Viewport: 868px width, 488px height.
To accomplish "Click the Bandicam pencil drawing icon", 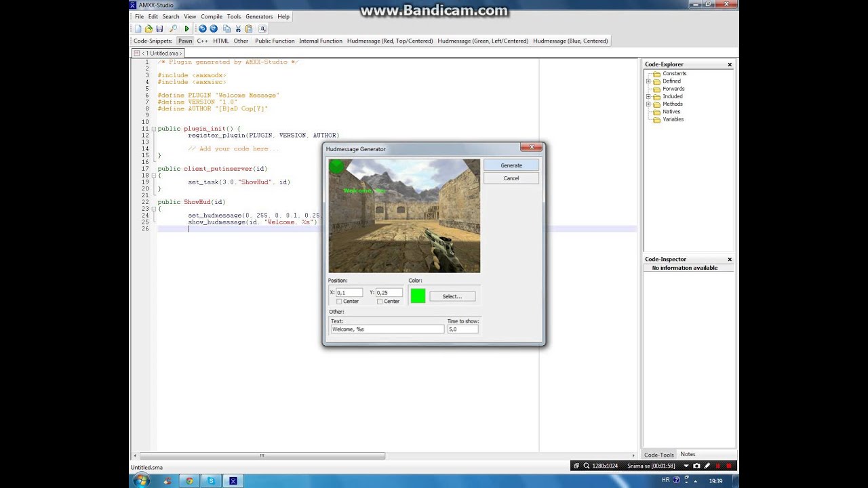I will pyautogui.click(x=707, y=466).
